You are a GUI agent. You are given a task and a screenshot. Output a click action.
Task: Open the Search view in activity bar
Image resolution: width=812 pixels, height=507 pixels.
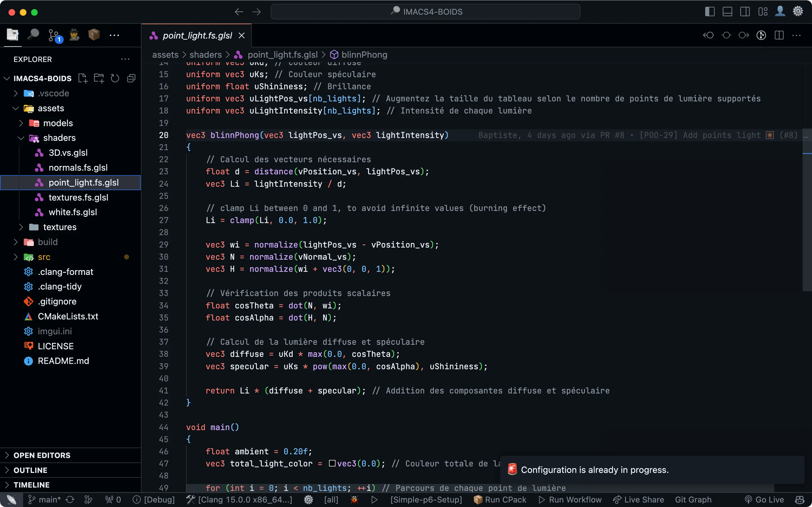click(x=33, y=35)
